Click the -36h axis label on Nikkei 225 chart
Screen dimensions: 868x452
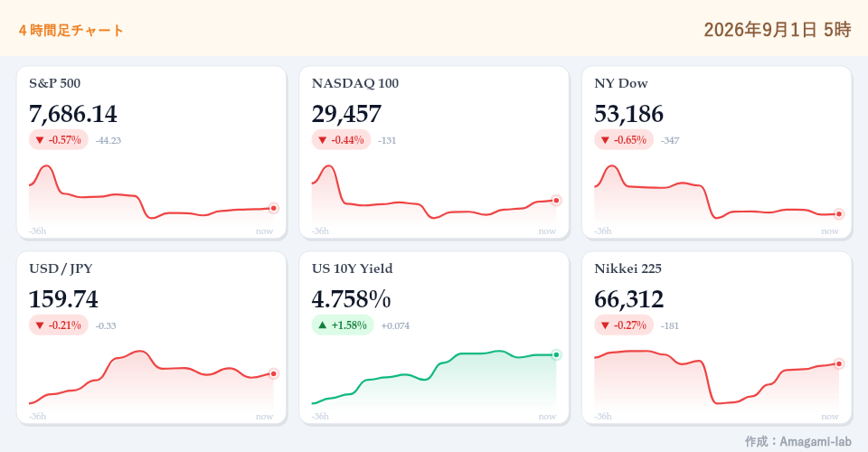click(x=603, y=417)
